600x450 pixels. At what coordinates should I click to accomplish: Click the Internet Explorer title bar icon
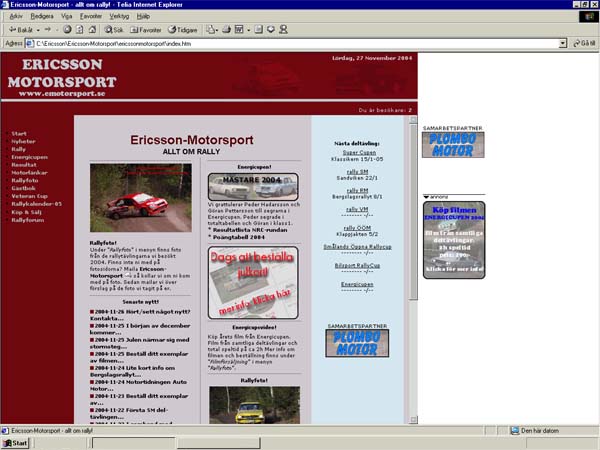[5, 5]
